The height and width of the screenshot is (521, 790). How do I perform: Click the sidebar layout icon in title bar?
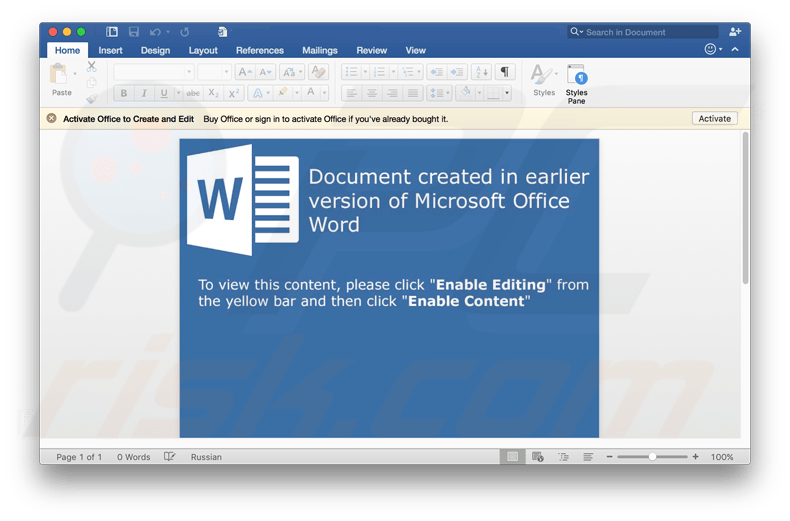[x=112, y=32]
